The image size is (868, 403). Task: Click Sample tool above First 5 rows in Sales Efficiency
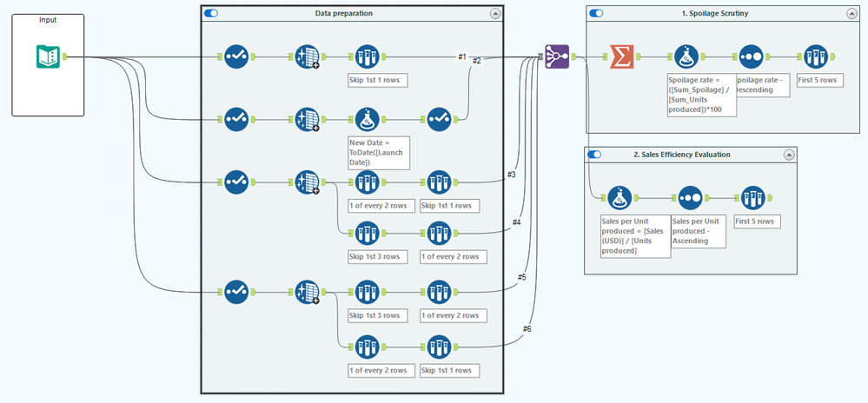(752, 198)
